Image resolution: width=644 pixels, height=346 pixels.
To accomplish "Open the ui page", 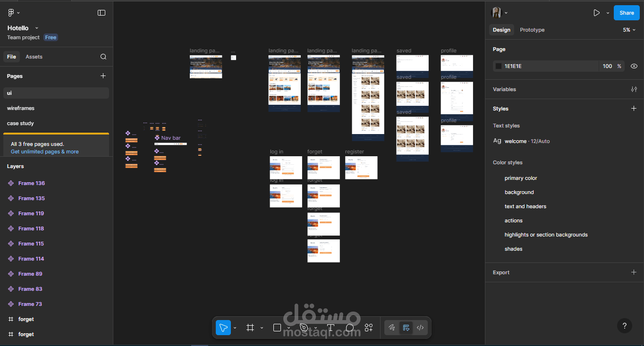I will (57, 93).
